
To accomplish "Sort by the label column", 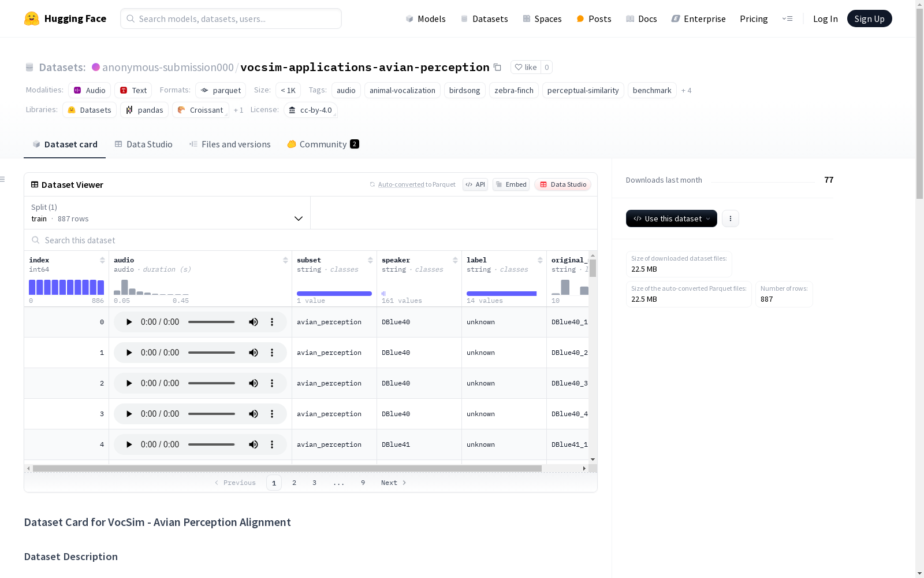I will [x=540, y=260].
